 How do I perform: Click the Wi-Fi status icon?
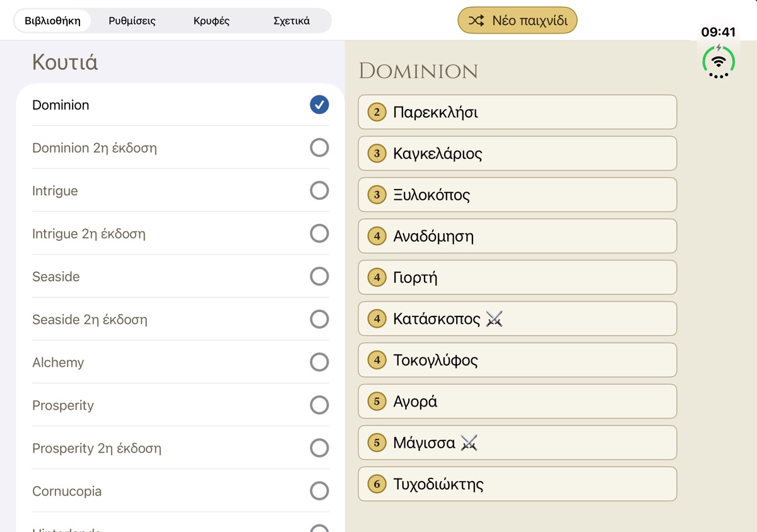[x=719, y=61]
